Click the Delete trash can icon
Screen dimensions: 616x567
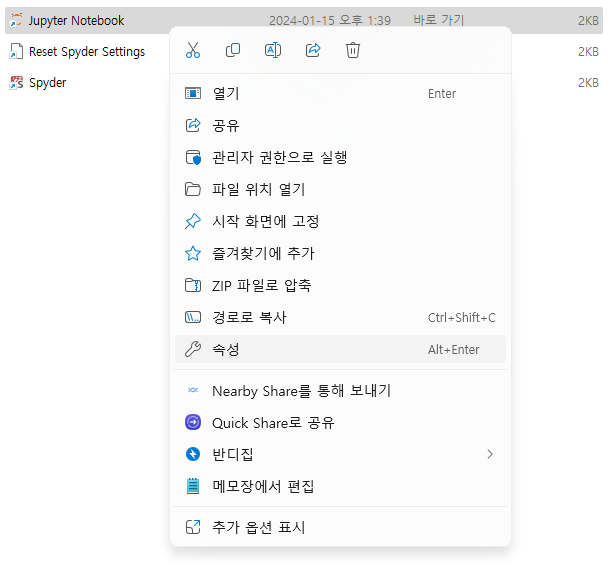pyautogui.click(x=353, y=50)
